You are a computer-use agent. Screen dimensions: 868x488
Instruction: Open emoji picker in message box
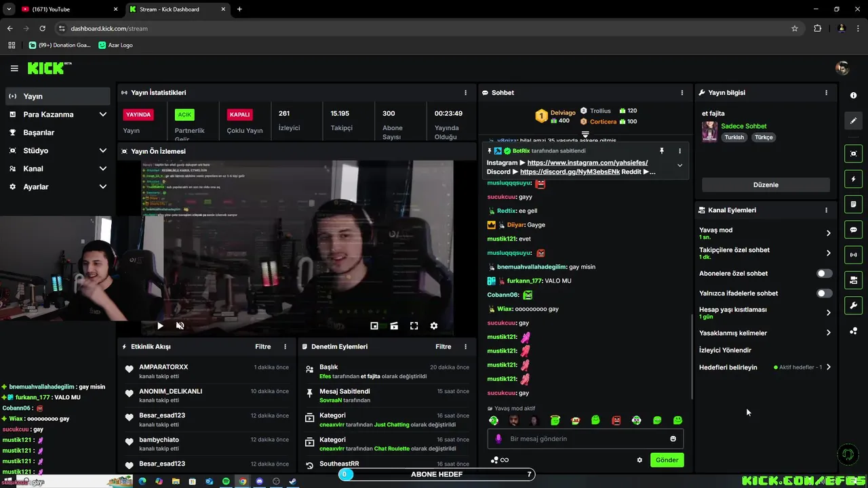[673, 439]
